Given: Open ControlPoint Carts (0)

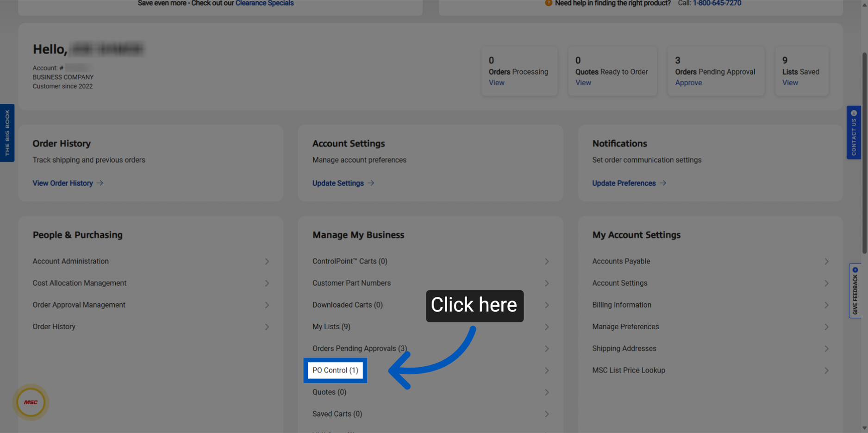Looking at the screenshot, I should pos(350,261).
